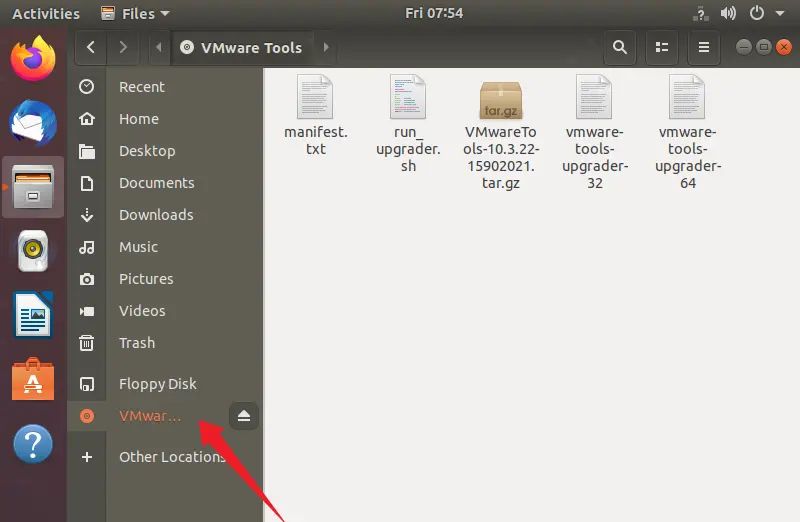Image resolution: width=800 pixels, height=522 pixels.
Task: Open the Floppy Disk label in the sidebar
Action: coord(158,384)
